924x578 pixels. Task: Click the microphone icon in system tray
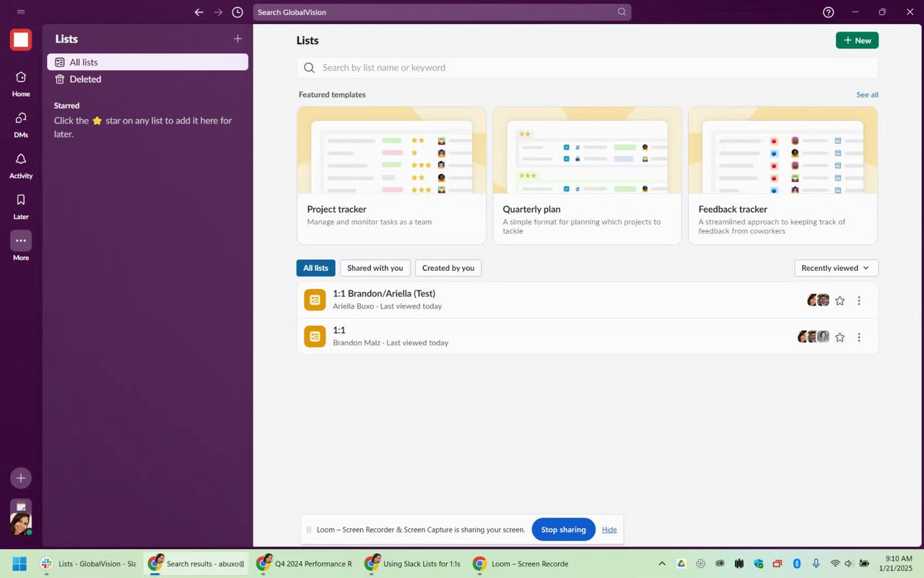tap(816, 564)
